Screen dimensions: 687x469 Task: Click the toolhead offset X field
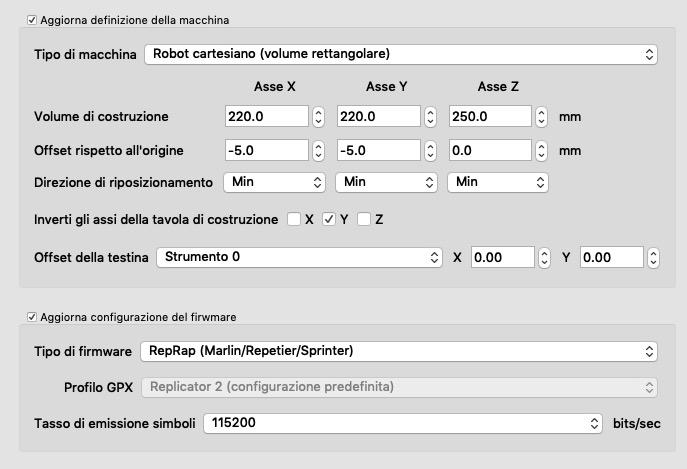[x=502, y=257]
